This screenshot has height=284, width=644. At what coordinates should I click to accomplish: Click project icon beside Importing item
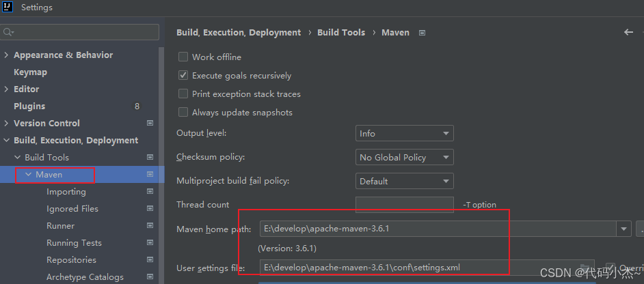coord(150,192)
